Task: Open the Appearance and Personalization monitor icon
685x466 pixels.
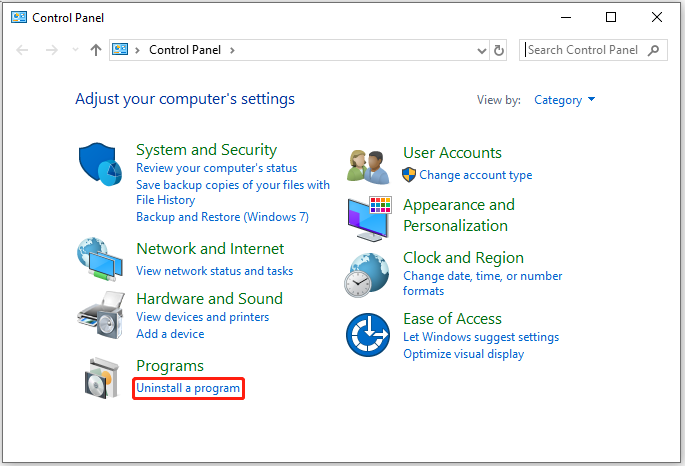Action: click(370, 219)
